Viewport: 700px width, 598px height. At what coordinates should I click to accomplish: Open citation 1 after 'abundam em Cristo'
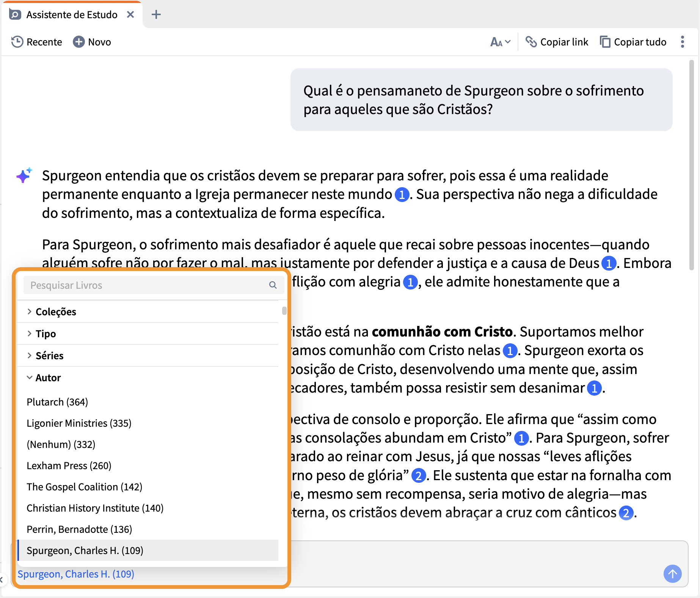[x=521, y=438]
